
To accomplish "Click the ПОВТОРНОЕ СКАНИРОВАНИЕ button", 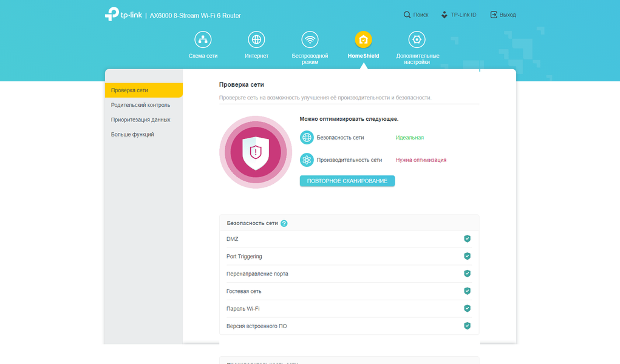I will point(347,181).
